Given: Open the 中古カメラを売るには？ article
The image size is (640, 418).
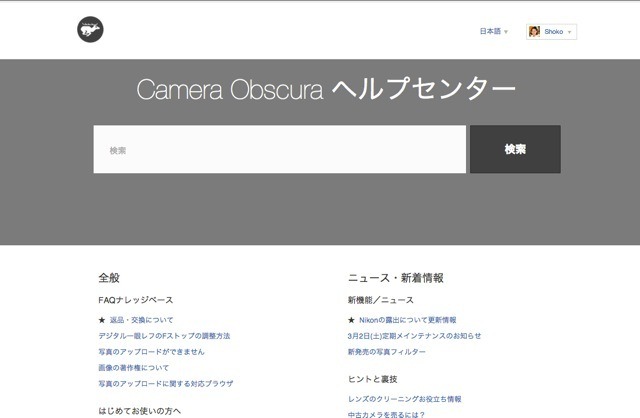Looking at the screenshot, I should coord(386,414).
